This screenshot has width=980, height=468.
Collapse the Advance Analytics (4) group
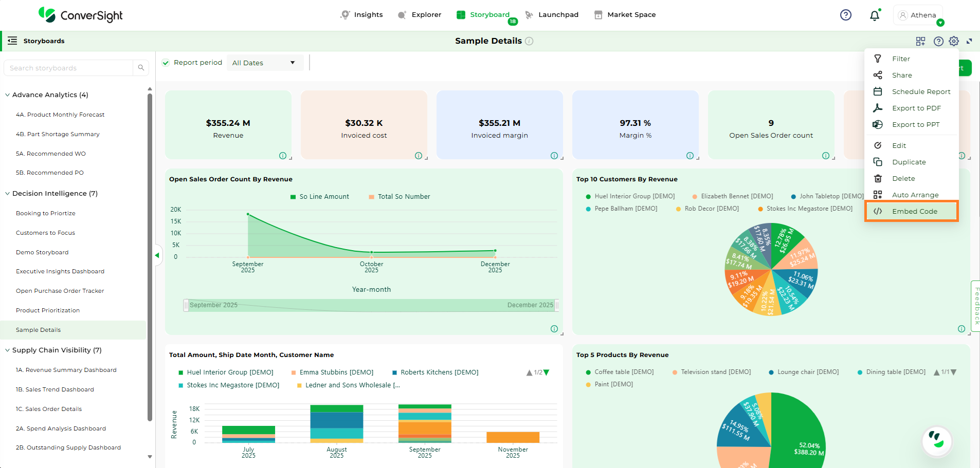click(8, 95)
